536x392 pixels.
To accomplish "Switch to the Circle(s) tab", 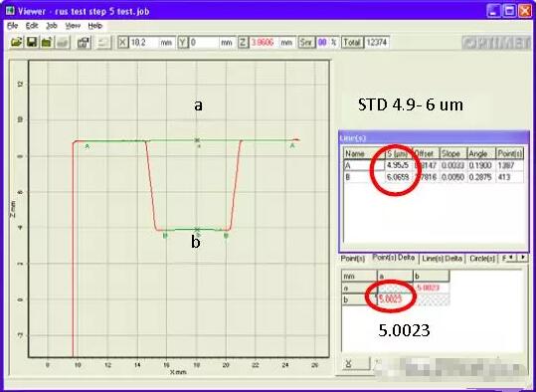I will pos(482,259).
